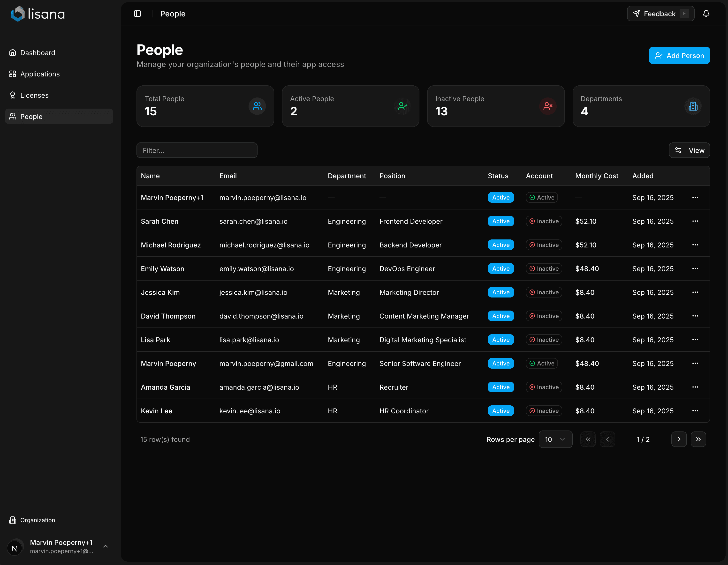Screen dimensions: 728x565
Task: Sort by the Name column header
Action: (150, 176)
